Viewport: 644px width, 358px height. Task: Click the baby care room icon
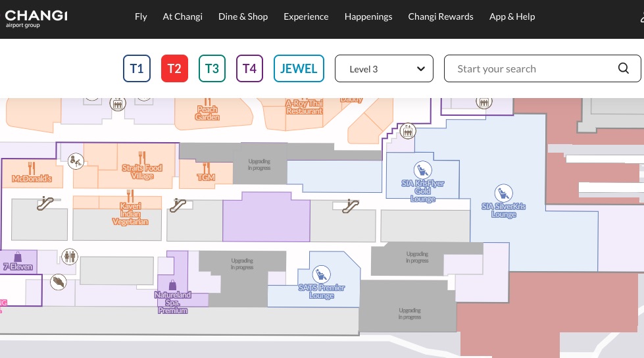coord(76,161)
